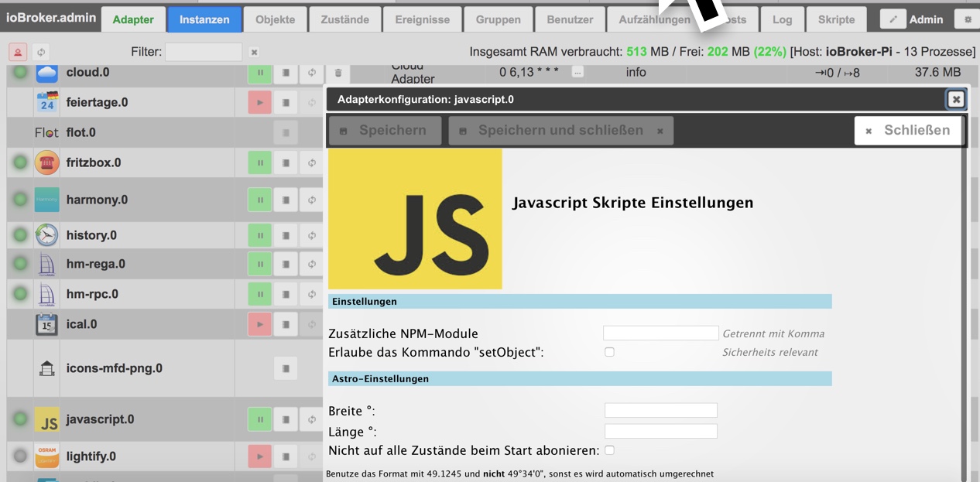Close the Adapterkonfiguration dialog with the X
The image size is (980, 482).
click(x=956, y=99)
